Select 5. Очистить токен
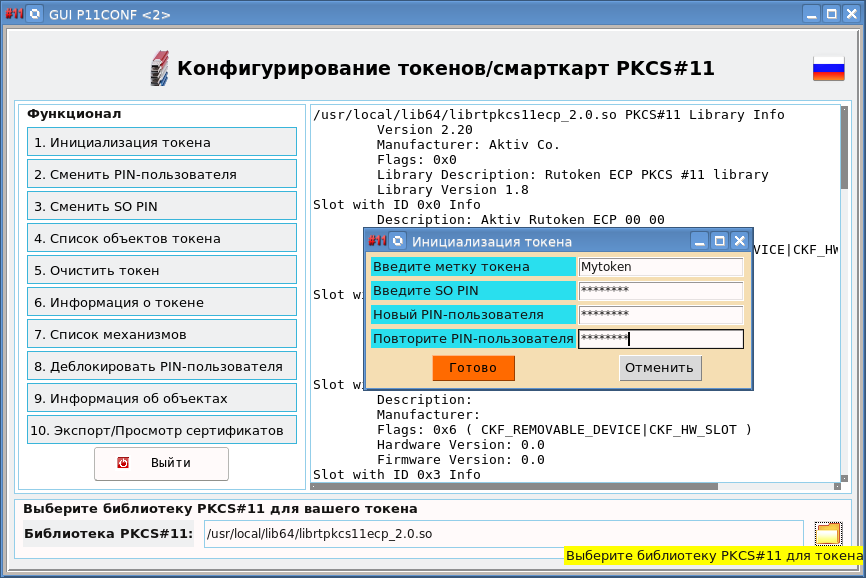The width and height of the screenshot is (866, 578). tap(162, 270)
